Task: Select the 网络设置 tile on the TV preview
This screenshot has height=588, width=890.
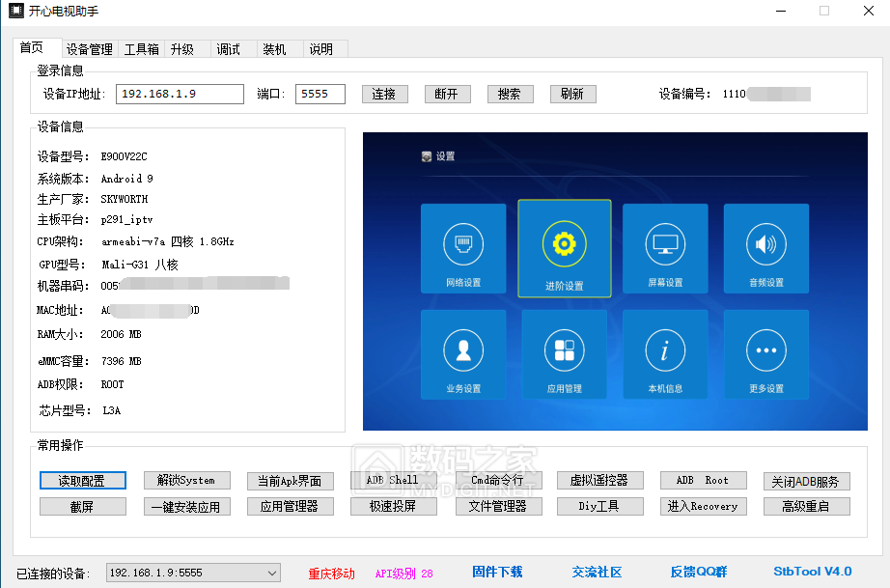Action: (x=463, y=248)
